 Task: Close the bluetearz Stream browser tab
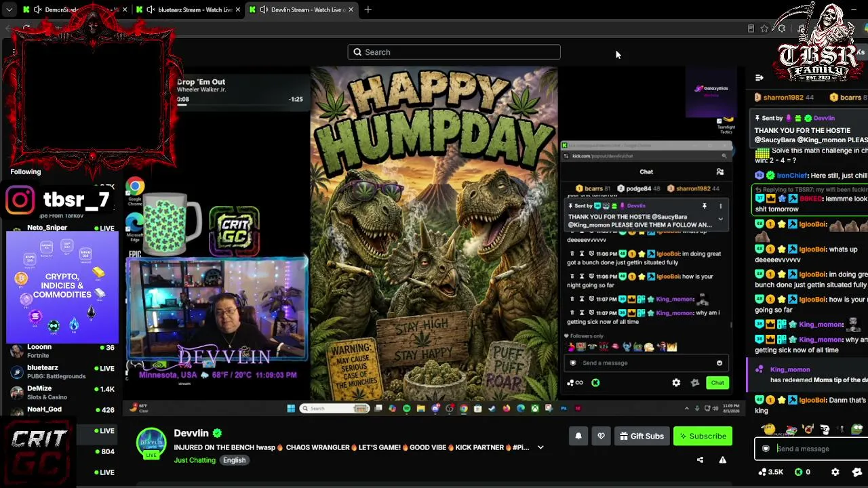[x=237, y=9]
